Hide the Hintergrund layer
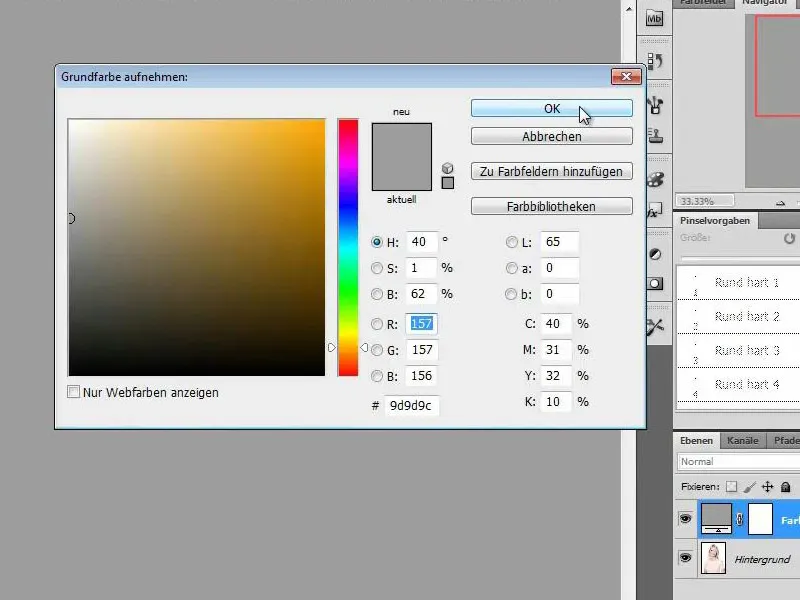 coord(685,558)
